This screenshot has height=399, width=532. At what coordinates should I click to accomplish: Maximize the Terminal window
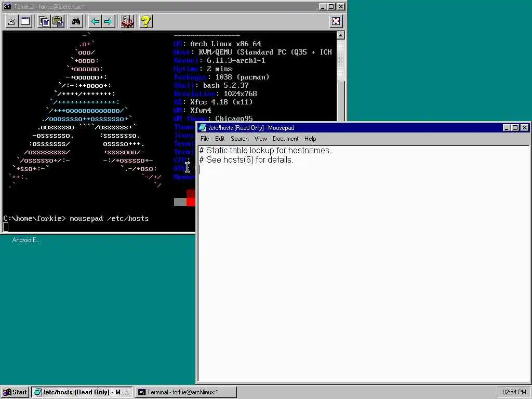(331, 6)
